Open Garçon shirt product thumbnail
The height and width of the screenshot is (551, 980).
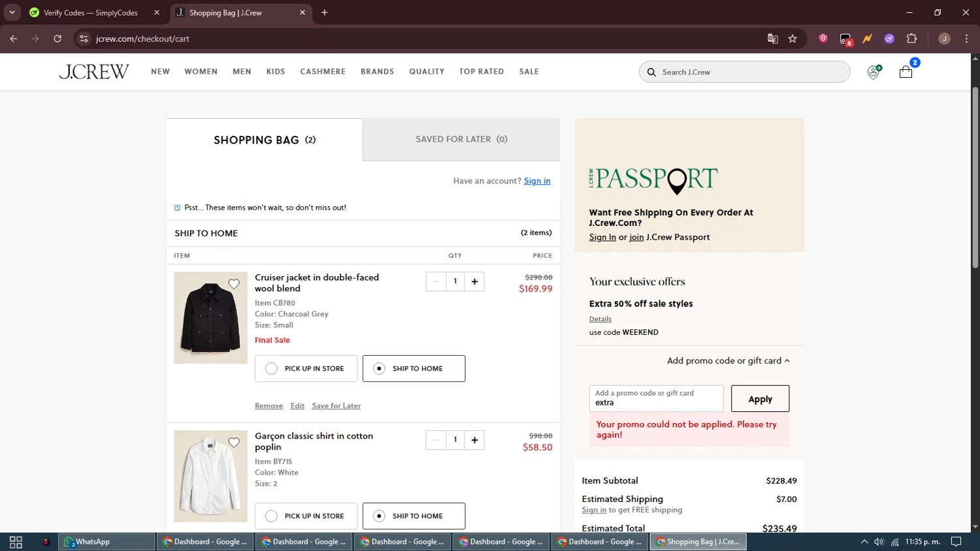tap(210, 477)
